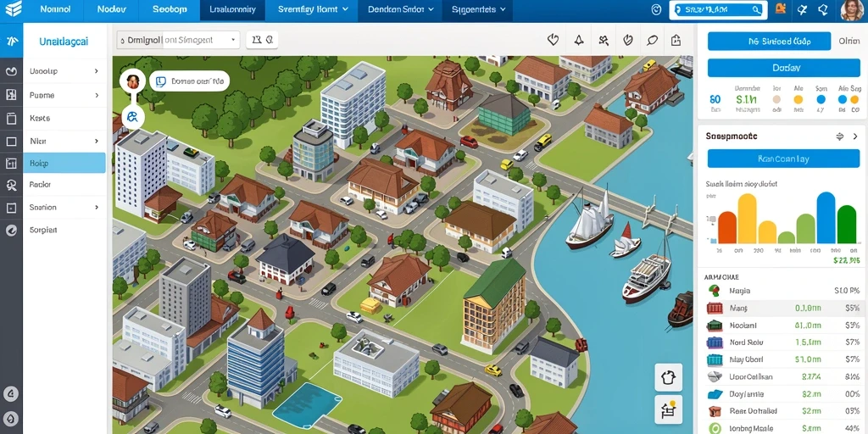Viewport: 868px width, 434px height.
Task: Click the share/export icon above the map
Action: pos(676,40)
